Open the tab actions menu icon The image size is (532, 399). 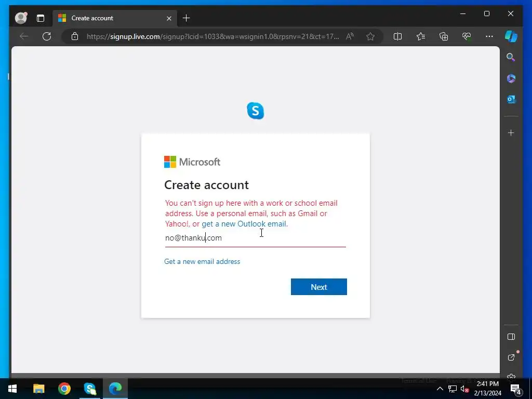(x=41, y=18)
